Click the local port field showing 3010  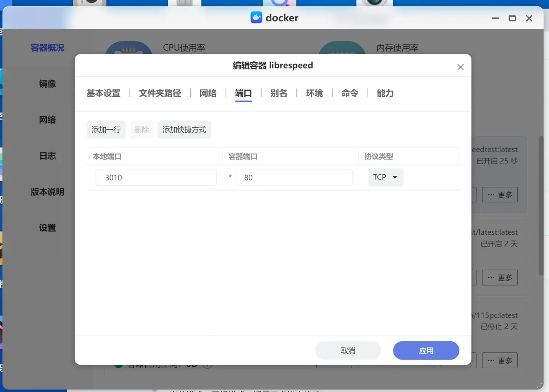(156, 178)
